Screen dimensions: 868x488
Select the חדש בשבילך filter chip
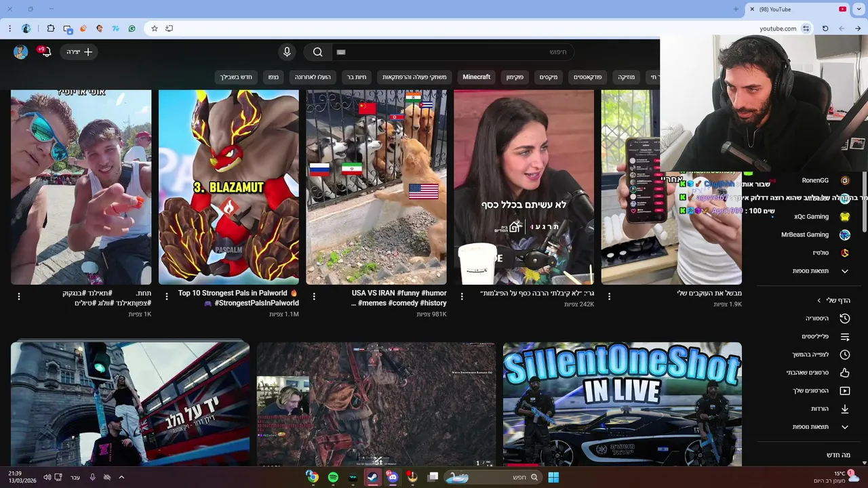pyautogui.click(x=236, y=77)
